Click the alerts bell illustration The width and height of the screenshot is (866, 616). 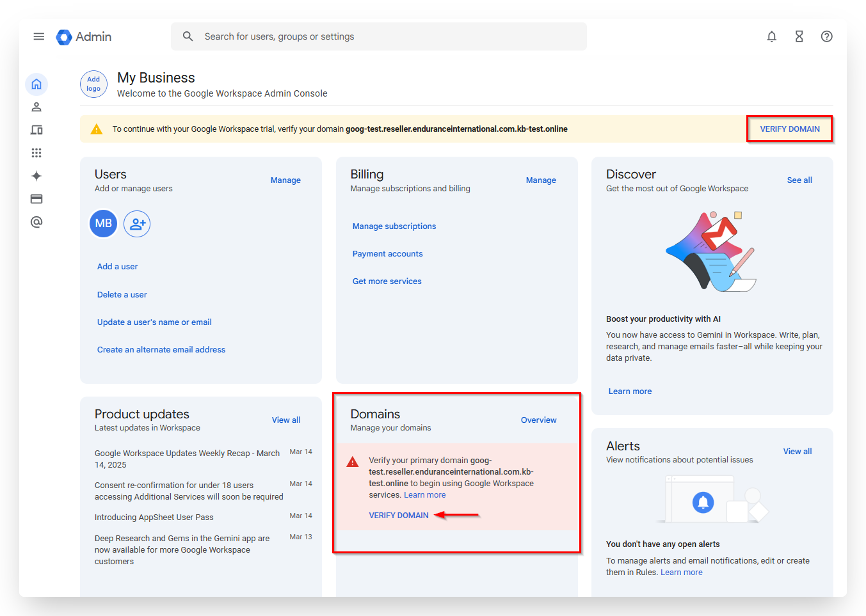(703, 502)
